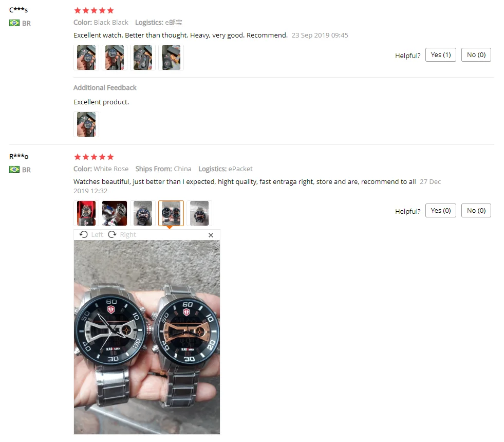Screen dimensions: 504x442
Task: Open the Additional Feedback photo thumbnail
Action: click(x=86, y=124)
